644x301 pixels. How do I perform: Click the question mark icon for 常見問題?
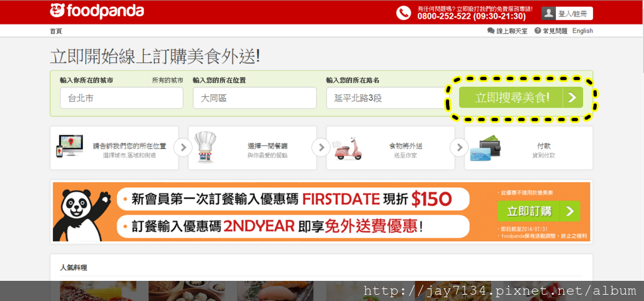click(x=538, y=31)
